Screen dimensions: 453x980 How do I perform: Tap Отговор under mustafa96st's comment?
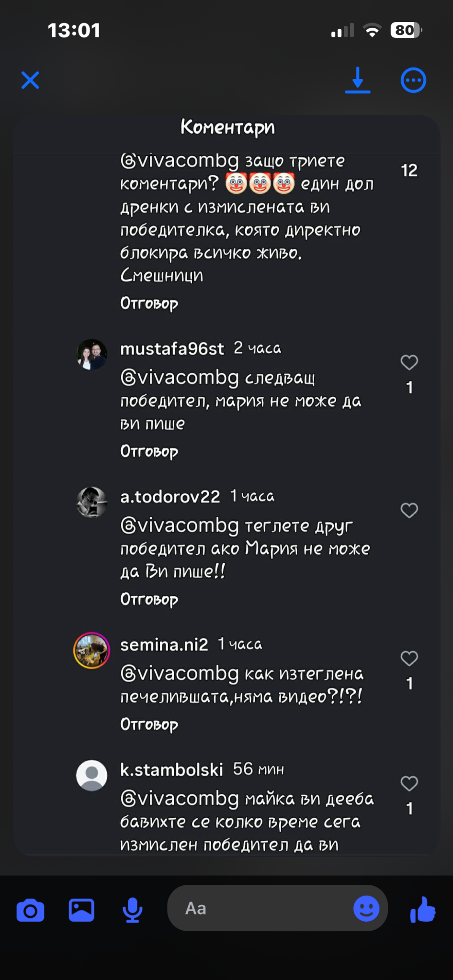[x=149, y=451]
